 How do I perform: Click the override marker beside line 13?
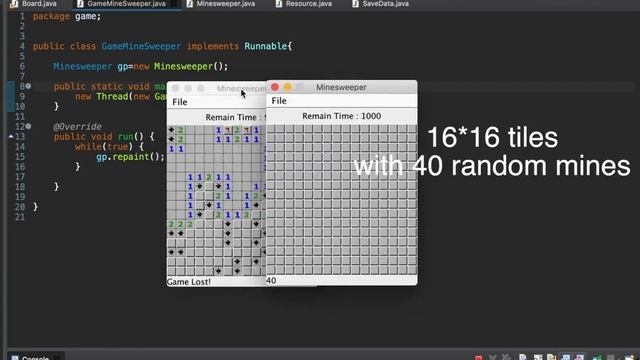(x=11, y=136)
